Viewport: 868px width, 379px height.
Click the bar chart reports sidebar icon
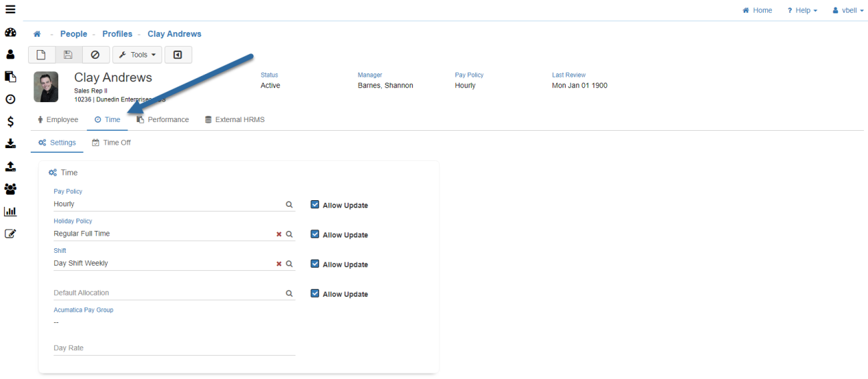pos(10,212)
